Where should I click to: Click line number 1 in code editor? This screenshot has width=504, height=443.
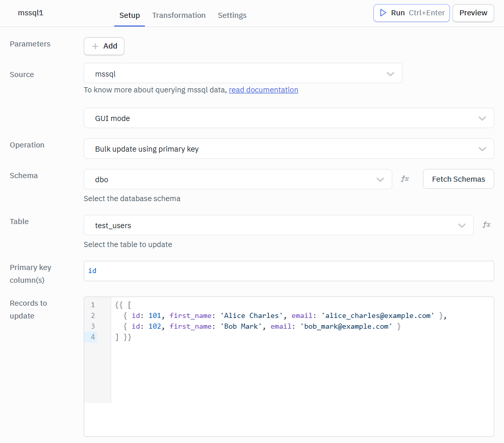click(x=92, y=305)
